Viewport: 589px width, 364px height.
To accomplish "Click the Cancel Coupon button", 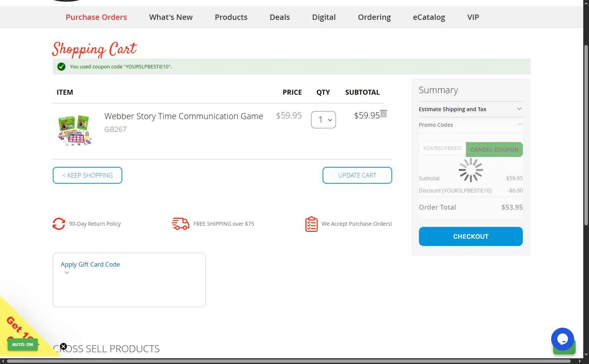I will 494,149.
